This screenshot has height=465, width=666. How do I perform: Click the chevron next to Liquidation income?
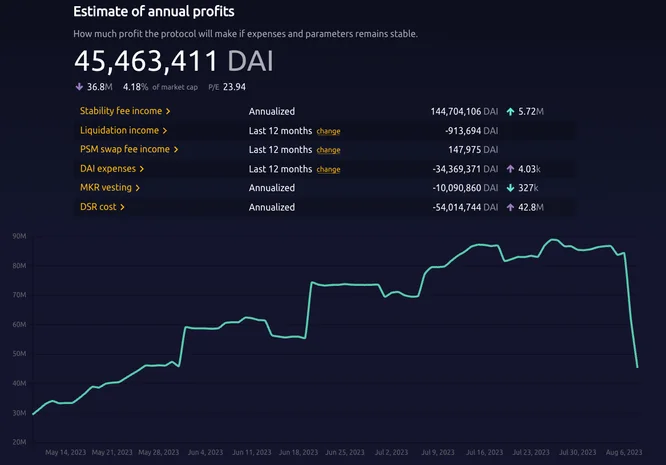pyautogui.click(x=164, y=131)
